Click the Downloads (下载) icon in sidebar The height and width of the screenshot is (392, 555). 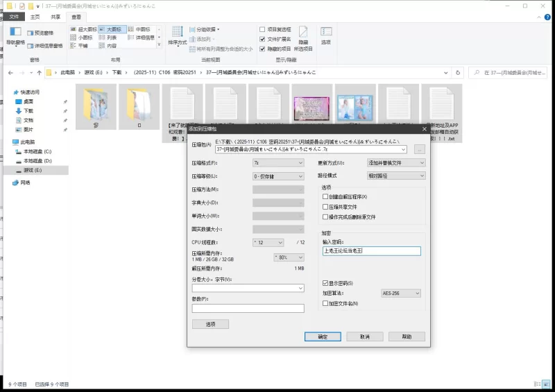pos(18,110)
